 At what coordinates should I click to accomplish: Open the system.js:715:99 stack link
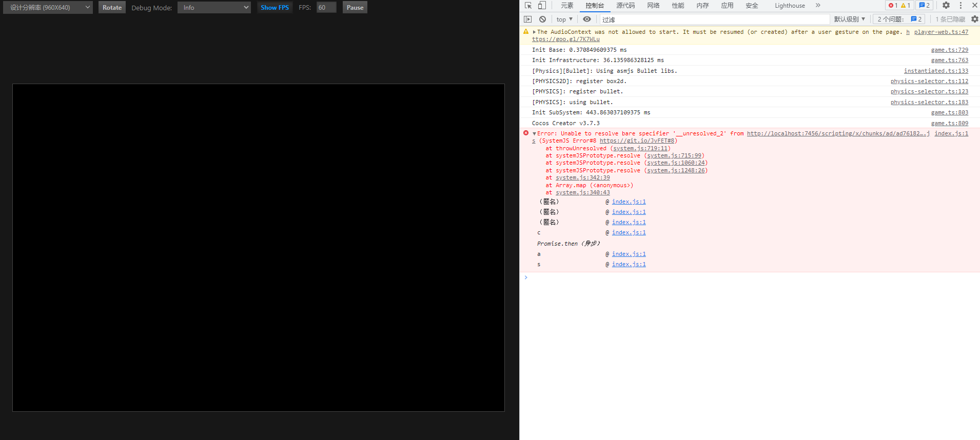pyautogui.click(x=674, y=155)
